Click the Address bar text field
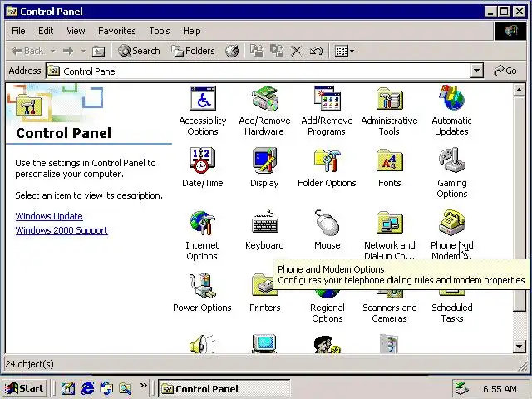The width and height of the screenshot is (532, 399). click(259, 71)
